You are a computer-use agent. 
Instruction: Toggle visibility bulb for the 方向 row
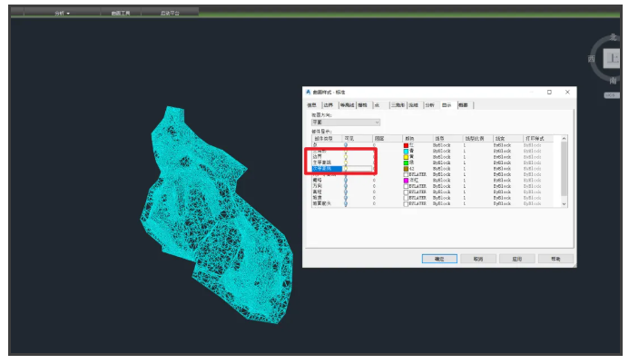(x=346, y=186)
